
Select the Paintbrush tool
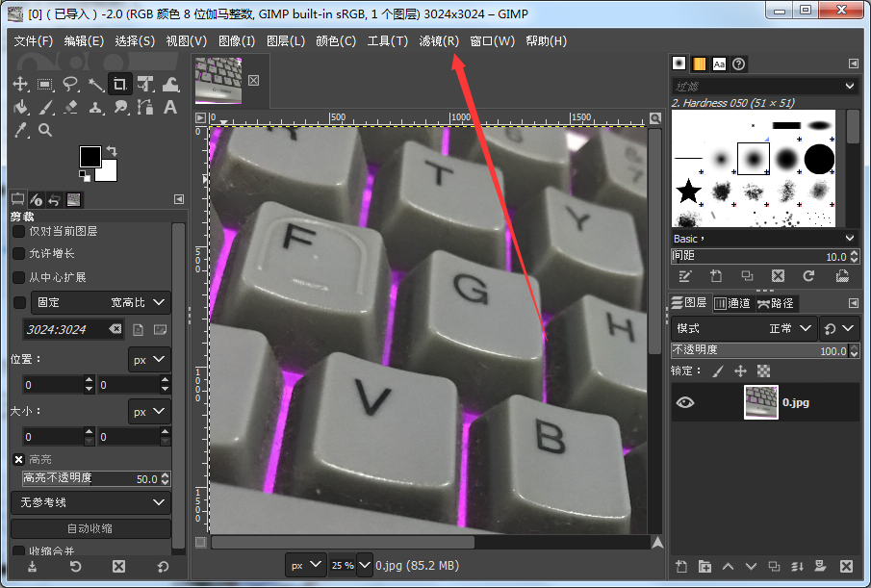pyautogui.click(x=45, y=107)
